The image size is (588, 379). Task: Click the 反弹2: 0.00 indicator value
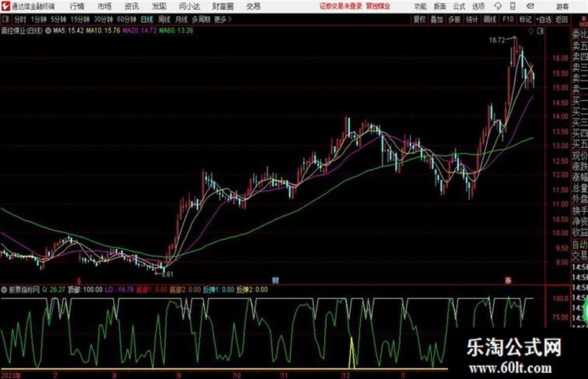(252, 289)
